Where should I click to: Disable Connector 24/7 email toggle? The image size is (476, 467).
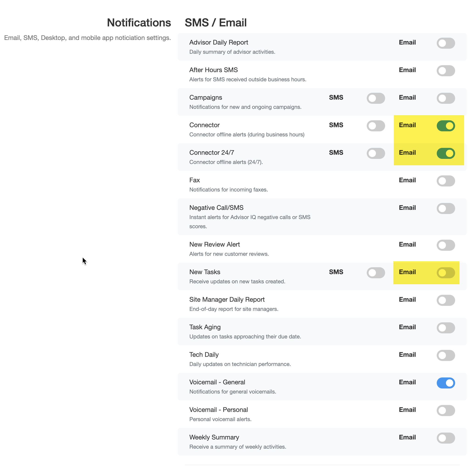[446, 153]
